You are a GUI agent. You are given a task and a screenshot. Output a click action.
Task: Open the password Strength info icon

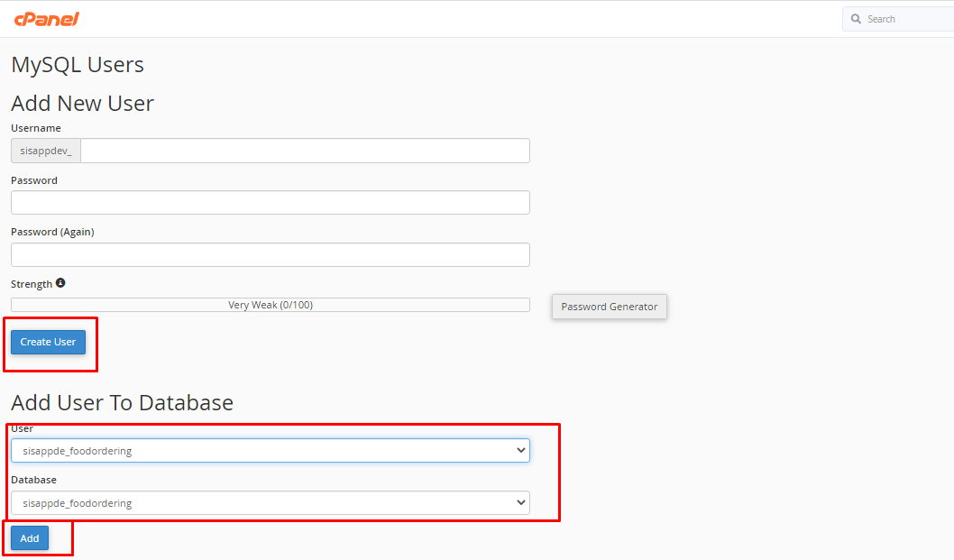(60, 283)
